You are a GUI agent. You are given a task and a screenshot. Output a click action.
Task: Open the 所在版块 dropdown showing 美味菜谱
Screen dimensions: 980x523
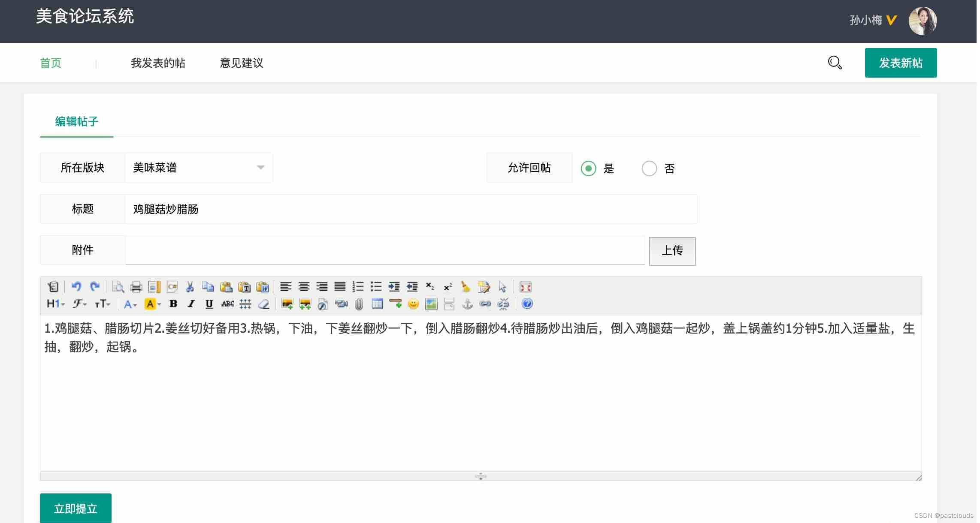tap(199, 168)
